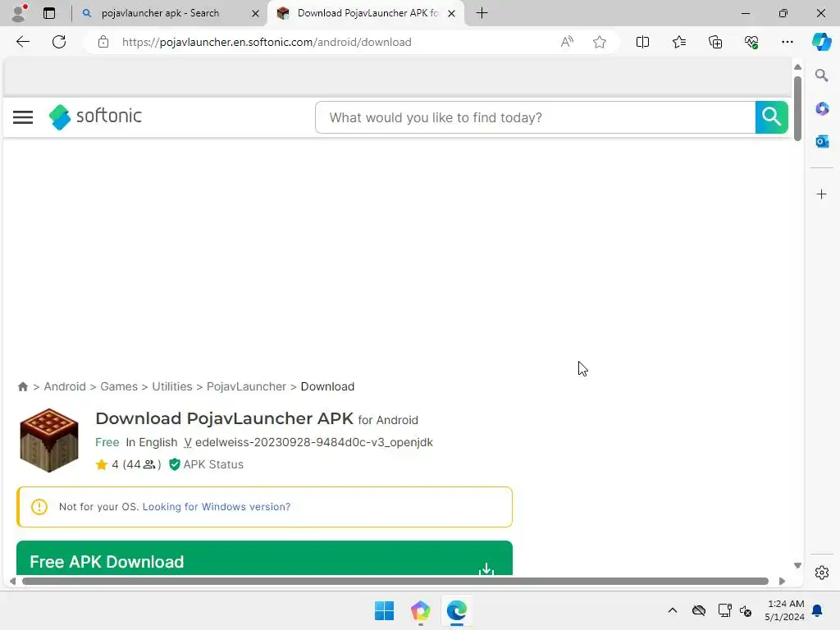Open Outlook in the sidebar

[822, 141]
